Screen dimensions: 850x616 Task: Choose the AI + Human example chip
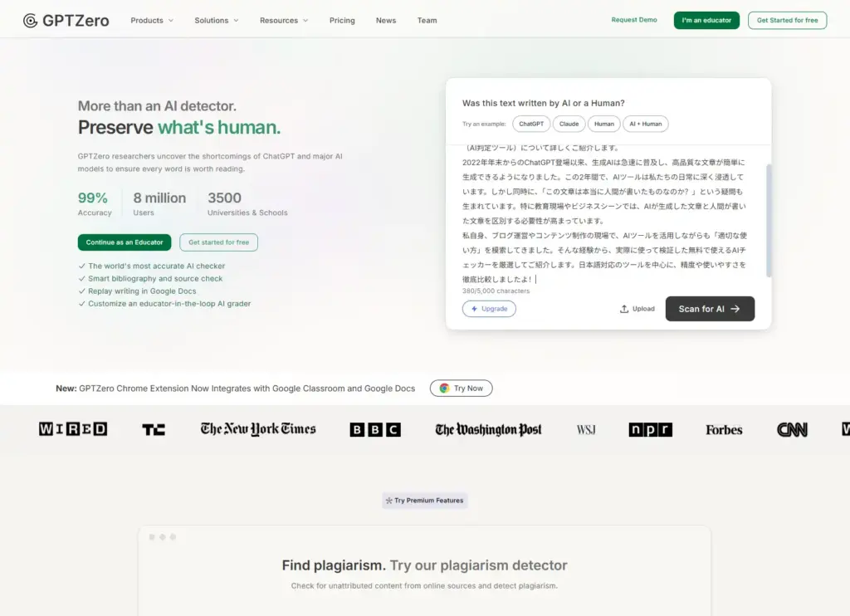(645, 124)
